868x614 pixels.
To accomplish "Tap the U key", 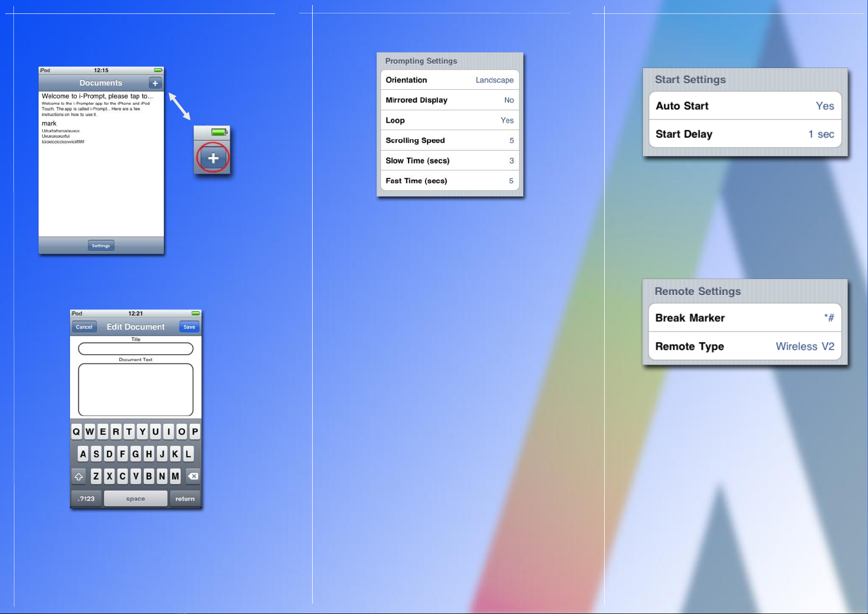I will point(156,432).
